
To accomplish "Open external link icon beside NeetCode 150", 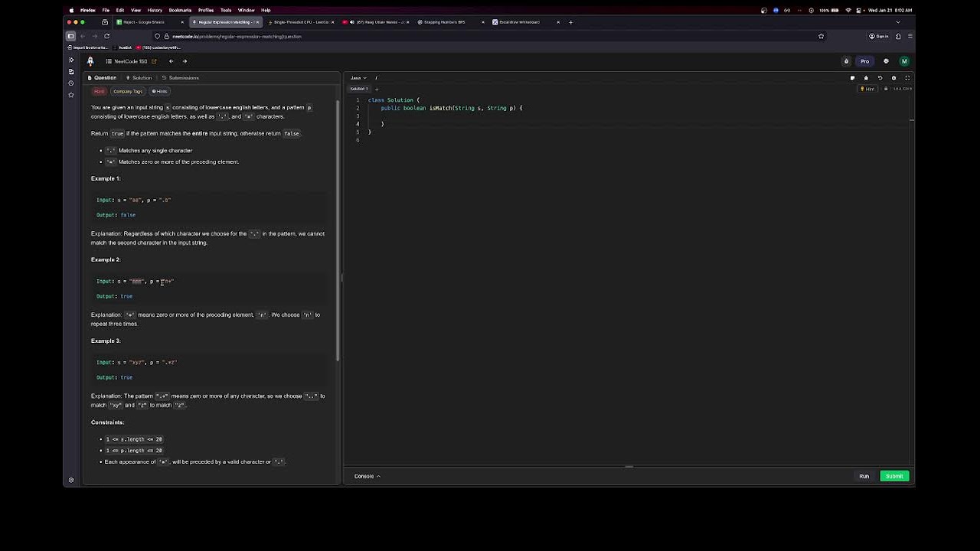I will tap(154, 61).
